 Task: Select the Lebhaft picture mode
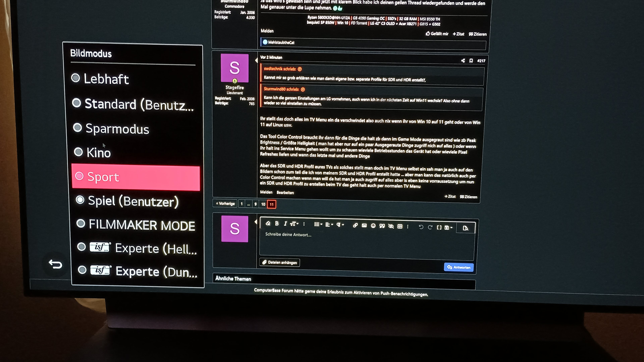click(106, 79)
